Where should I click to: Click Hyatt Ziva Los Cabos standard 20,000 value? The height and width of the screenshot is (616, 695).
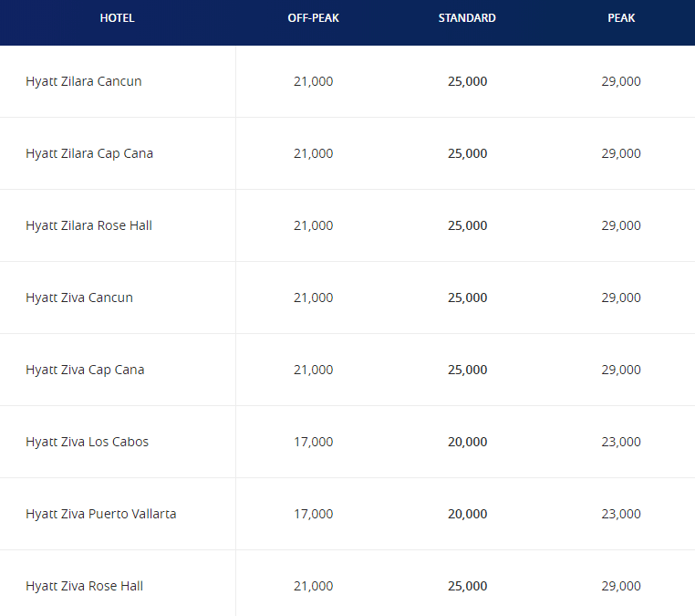point(467,442)
